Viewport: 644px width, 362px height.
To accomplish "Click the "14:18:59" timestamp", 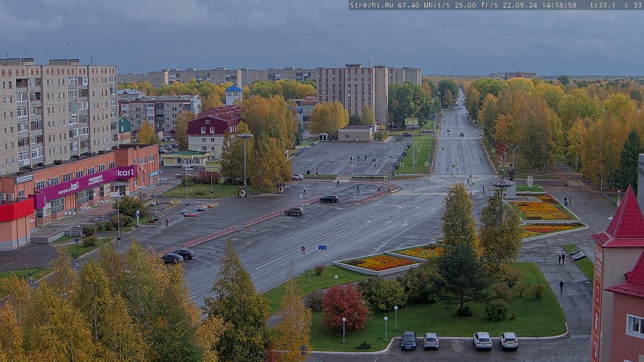I will pos(559,5).
